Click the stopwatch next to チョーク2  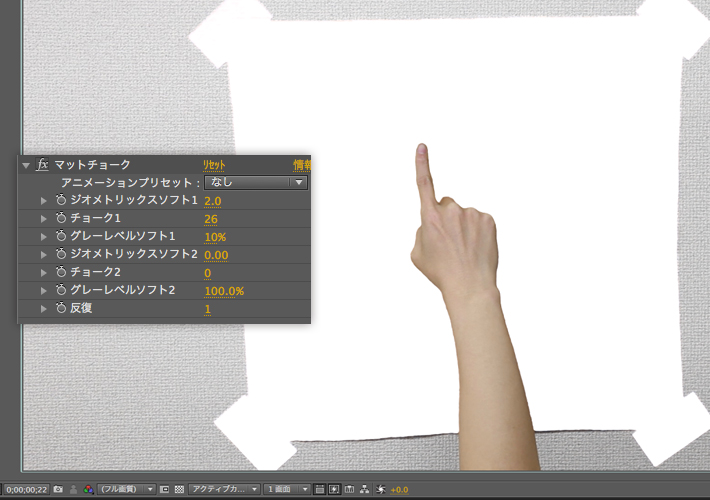click(x=61, y=272)
